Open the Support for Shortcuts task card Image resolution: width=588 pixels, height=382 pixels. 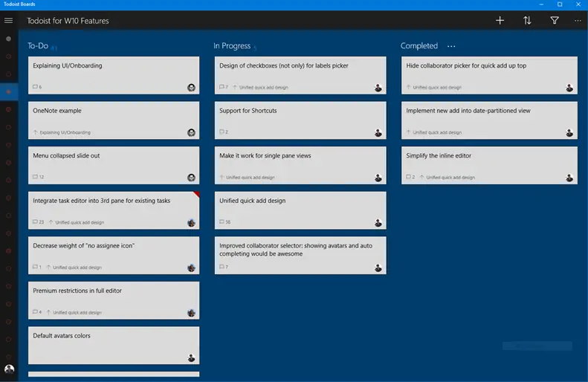click(300, 120)
